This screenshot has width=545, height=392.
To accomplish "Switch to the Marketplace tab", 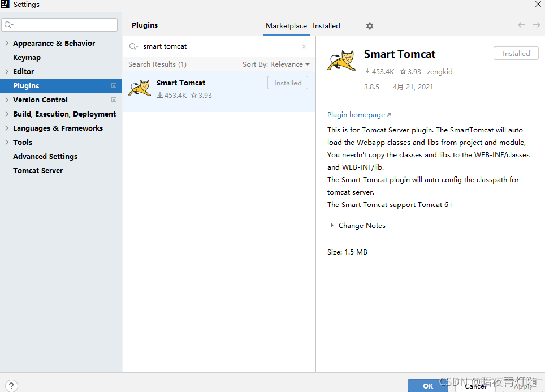I will click(286, 26).
